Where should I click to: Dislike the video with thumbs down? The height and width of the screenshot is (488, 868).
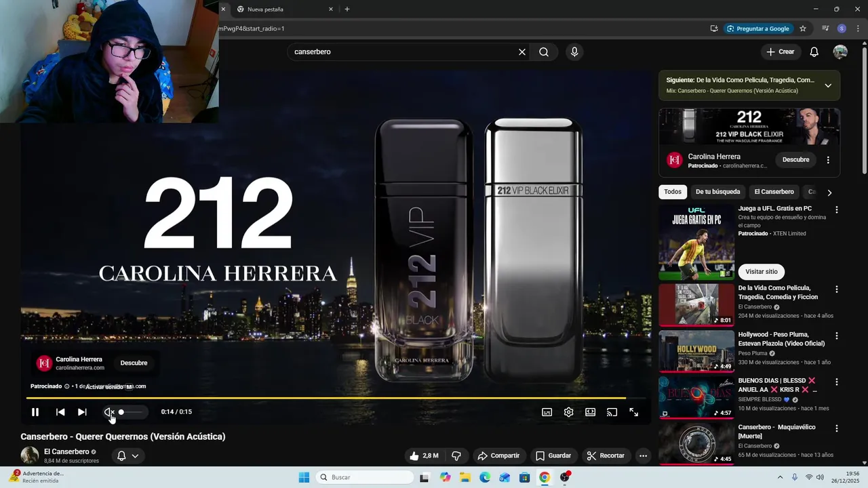click(x=456, y=455)
